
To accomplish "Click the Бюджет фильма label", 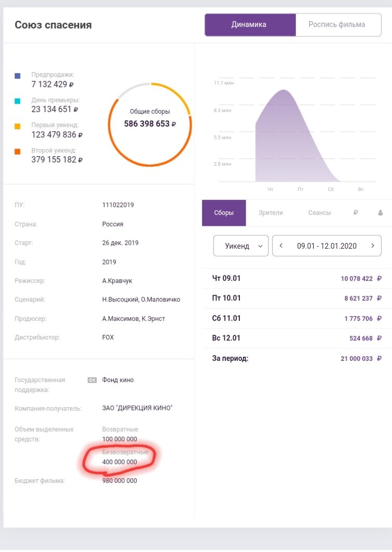I will [39, 480].
